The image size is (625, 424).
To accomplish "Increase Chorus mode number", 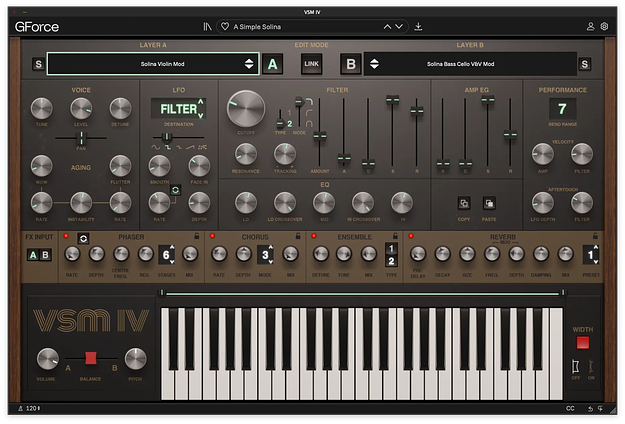I will tap(271, 248).
